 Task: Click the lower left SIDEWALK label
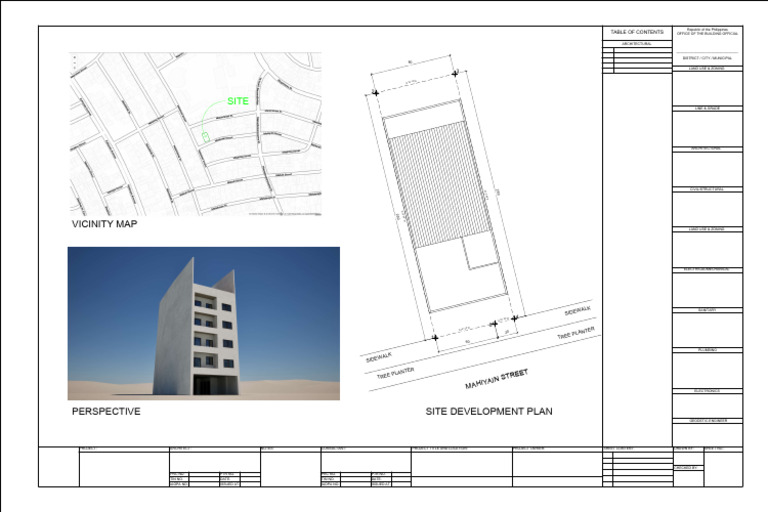click(x=379, y=358)
